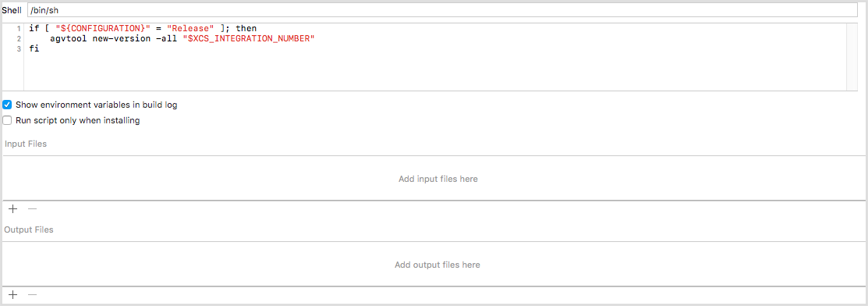
Task: Place cursor in "${CONFIGURATION}" string
Action: pyautogui.click(x=104, y=28)
